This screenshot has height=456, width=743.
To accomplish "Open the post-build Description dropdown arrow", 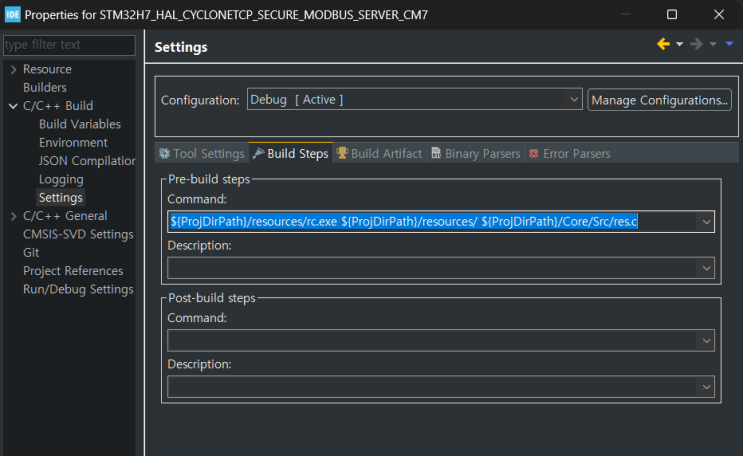I will click(x=706, y=387).
